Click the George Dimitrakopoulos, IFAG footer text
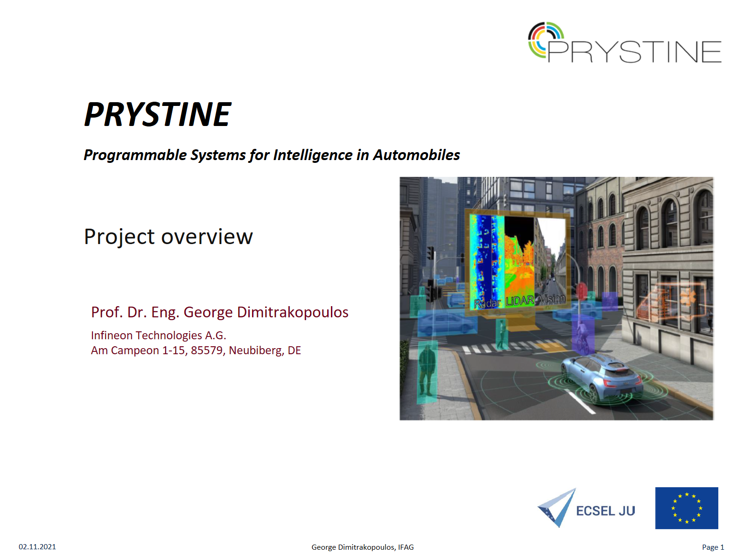This screenshot has width=744, height=560. point(362,547)
